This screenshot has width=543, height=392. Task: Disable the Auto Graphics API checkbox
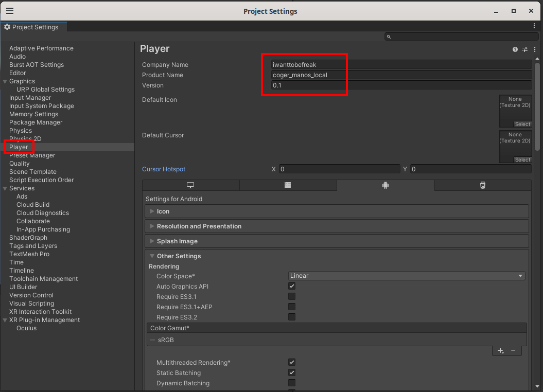(292, 287)
